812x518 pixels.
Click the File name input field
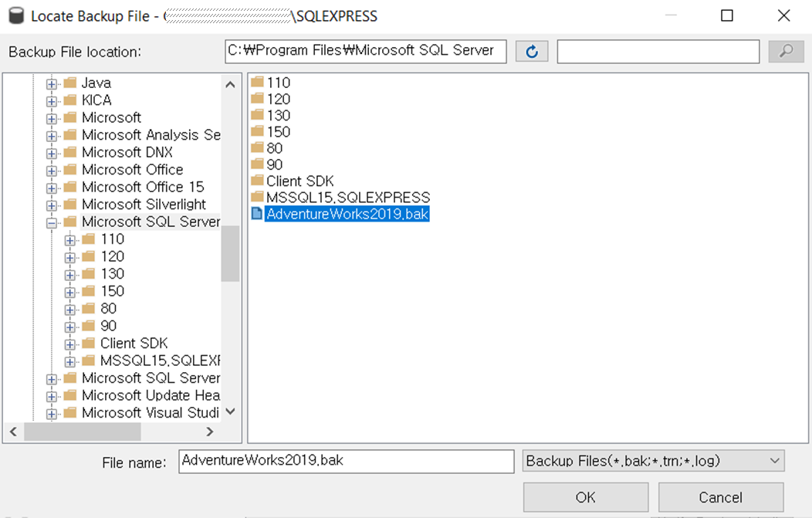[x=347, y=461]
